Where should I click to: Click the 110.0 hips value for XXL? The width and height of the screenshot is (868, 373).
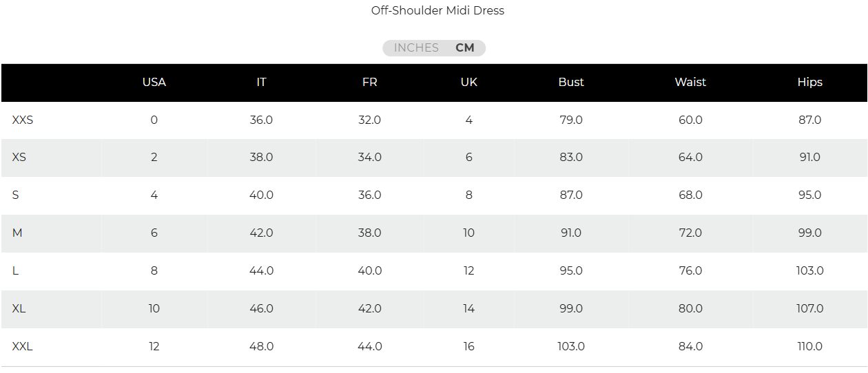pyautogui.click(x=809, y=347)
